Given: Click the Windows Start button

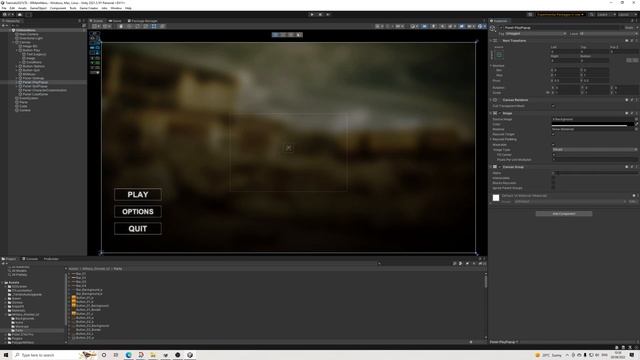Looking at the screenshot, I should (6, 355).
